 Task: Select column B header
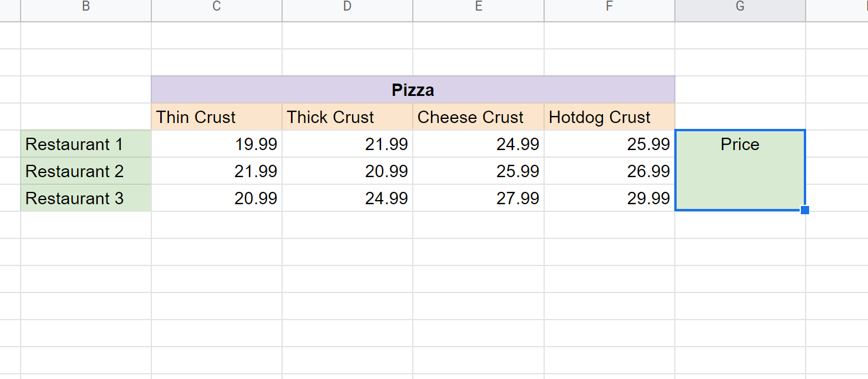pos(86,7)
